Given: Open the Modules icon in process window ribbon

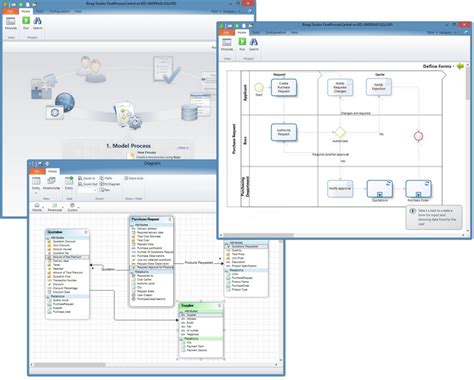Looking at the screenshot, I should [x=227, y=42].
